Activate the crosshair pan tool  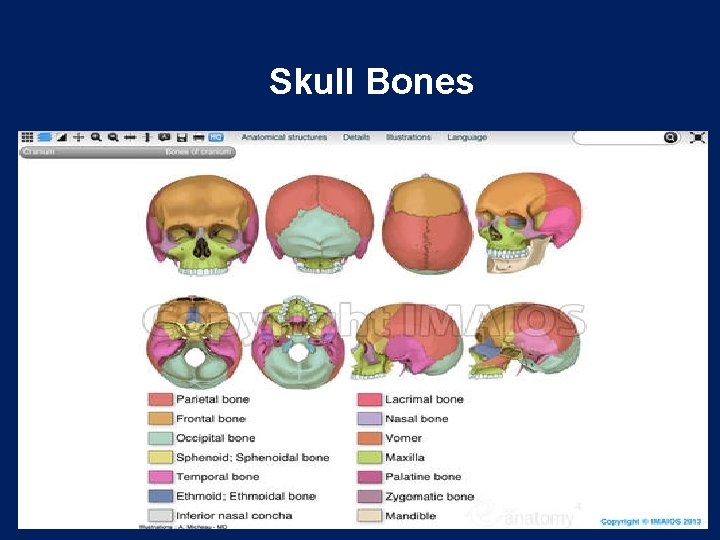(79, 137)
